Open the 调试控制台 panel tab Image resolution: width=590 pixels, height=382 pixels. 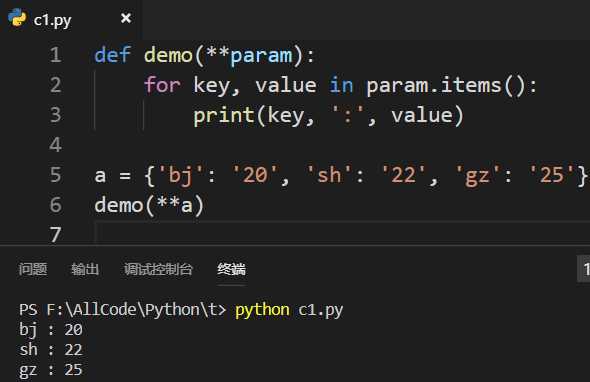coord(158,269)
